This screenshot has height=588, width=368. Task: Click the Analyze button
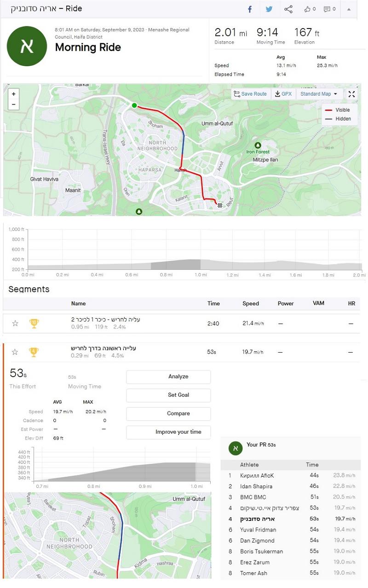(x=168, y=377)
